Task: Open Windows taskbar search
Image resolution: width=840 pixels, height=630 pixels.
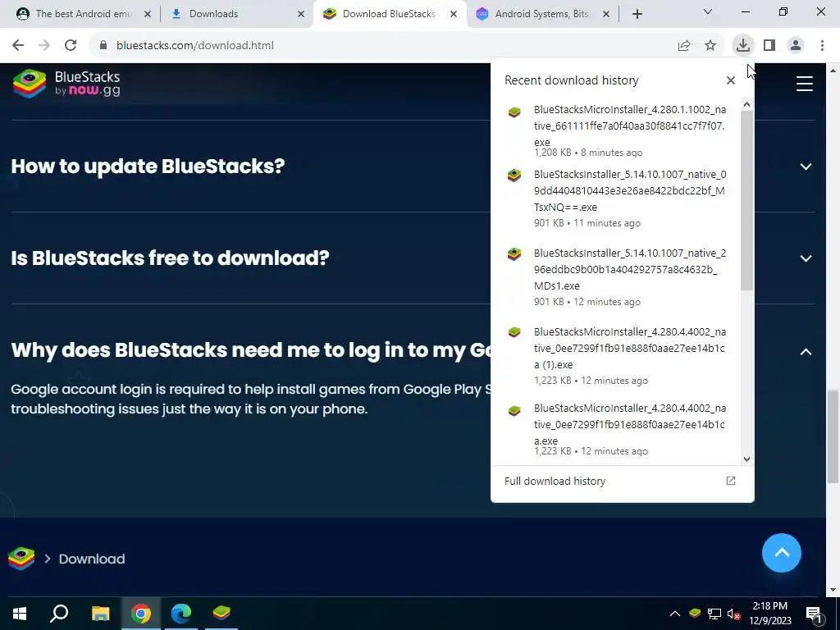Action: coord(59,613)
